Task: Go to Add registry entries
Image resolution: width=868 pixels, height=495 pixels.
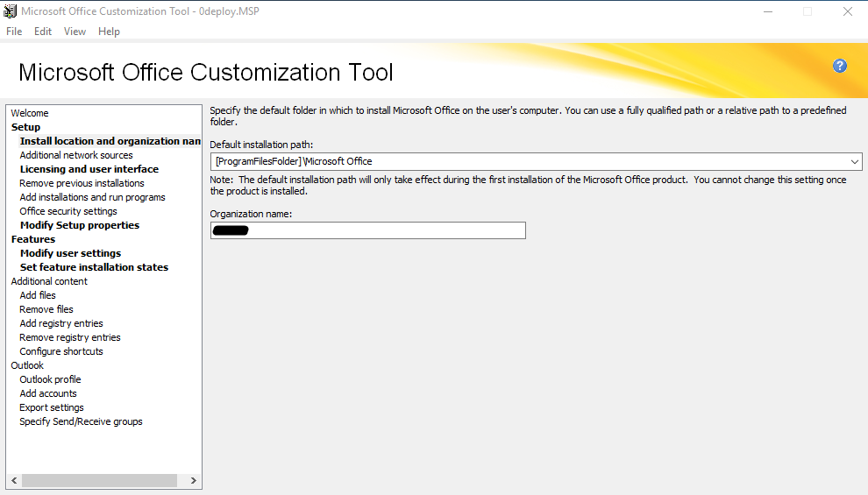Action: click(61, 323)
